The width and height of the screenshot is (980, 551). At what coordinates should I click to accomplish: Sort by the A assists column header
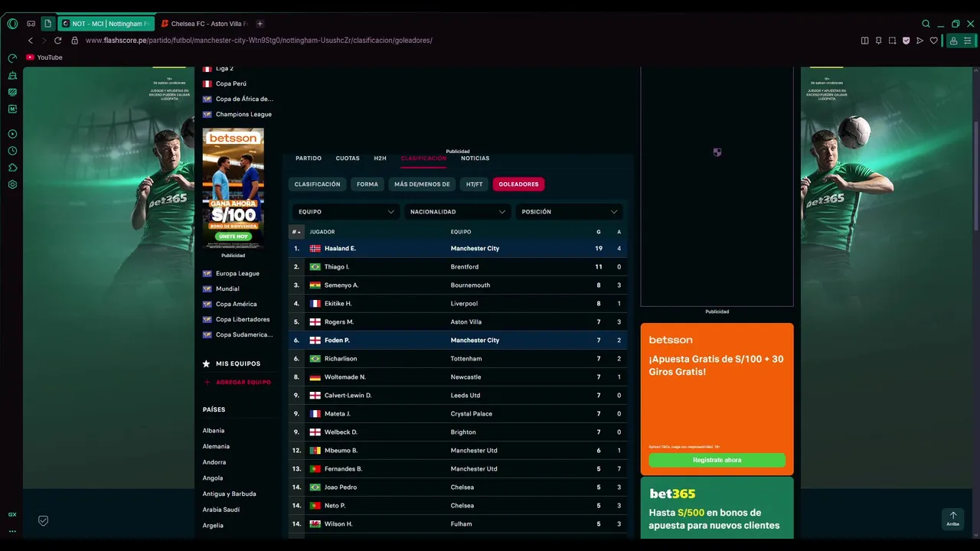[619, 232]
